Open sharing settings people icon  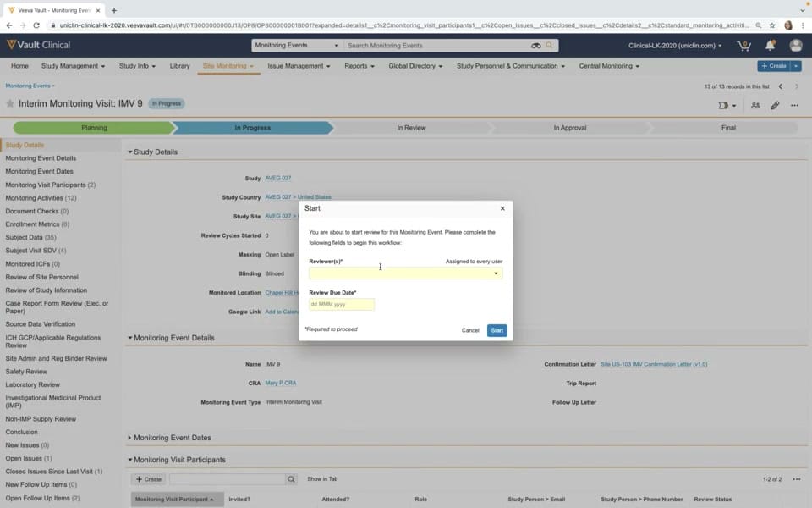[755, 105]
